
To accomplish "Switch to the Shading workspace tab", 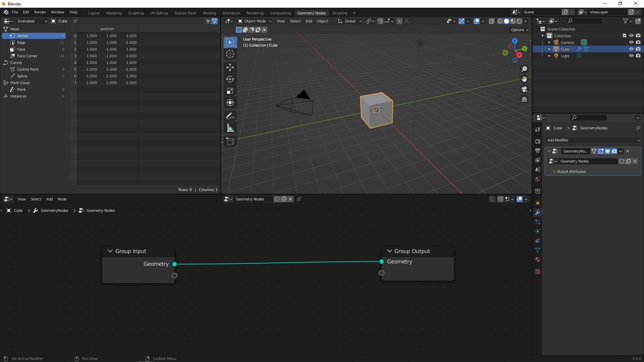I will coord(209,13).
